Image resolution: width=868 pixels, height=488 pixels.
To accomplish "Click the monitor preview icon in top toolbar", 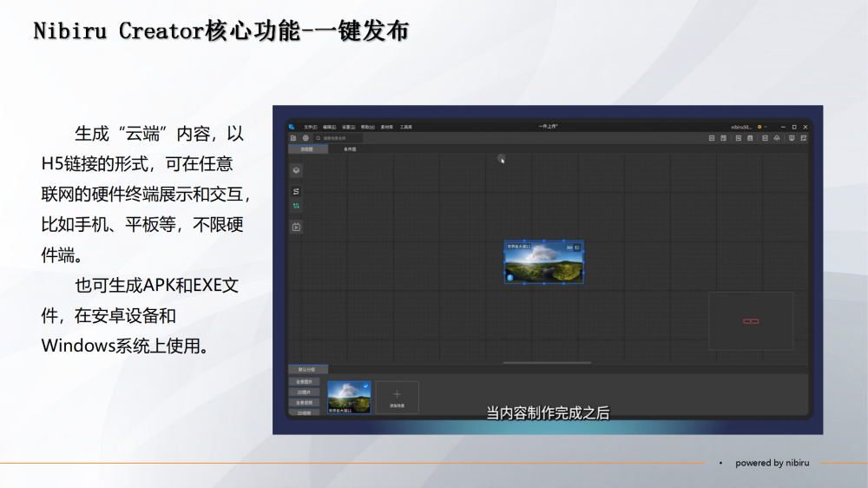I will point(792,138).
